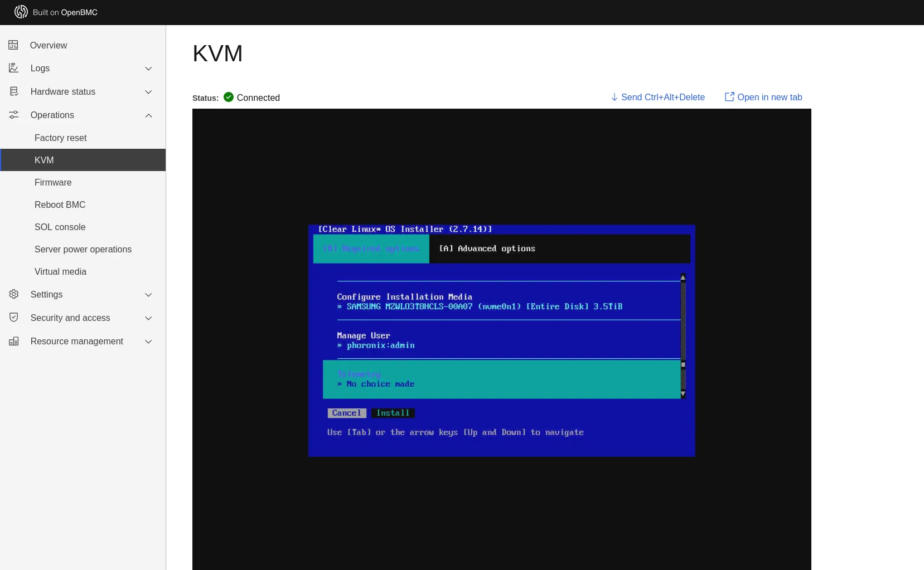Image resolution: width=924 pixels, height=570 pixels.
Task: Click the Resource management icon
Action: [14, 341]
